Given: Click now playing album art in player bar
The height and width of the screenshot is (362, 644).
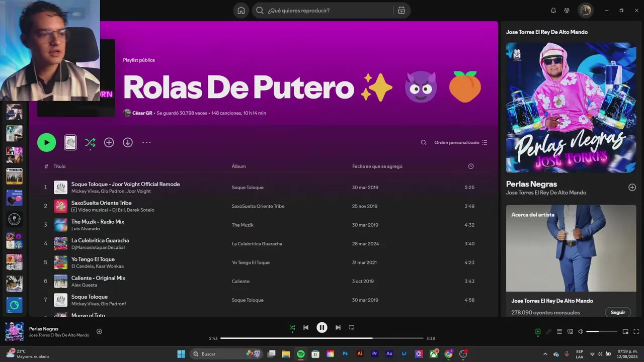Looking at the screenshot, I should pyautogui.click(x=14, y=331).
